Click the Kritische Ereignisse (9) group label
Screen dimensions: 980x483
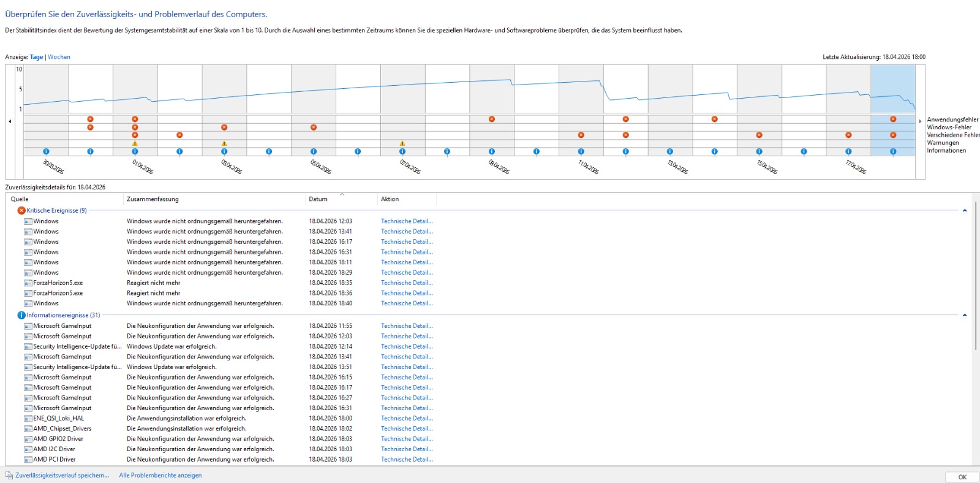click(56, 210)
